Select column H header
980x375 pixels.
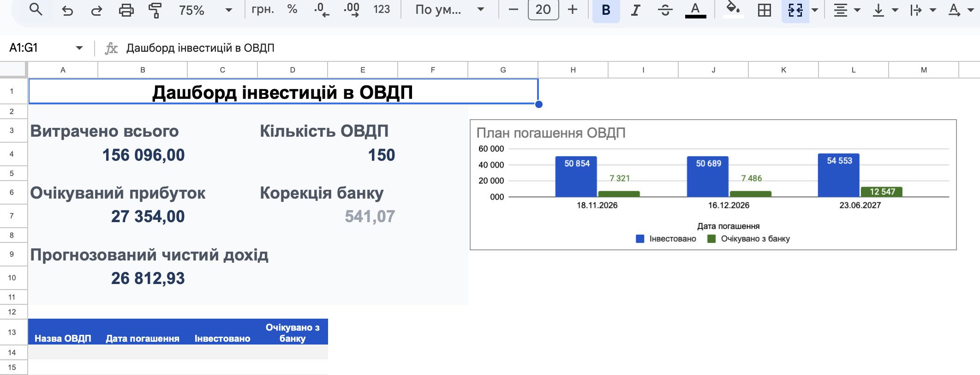pyautogui.click(x=573, y=70)
